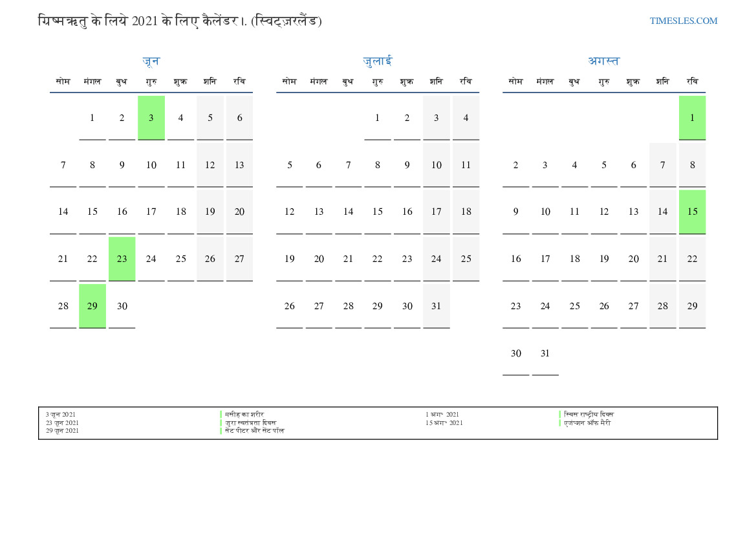Viewport: 756px width, 535px height.
Task: Click August 30 in the अगस्त calendar
Action: pyautogui.click(x=516, y=353)
